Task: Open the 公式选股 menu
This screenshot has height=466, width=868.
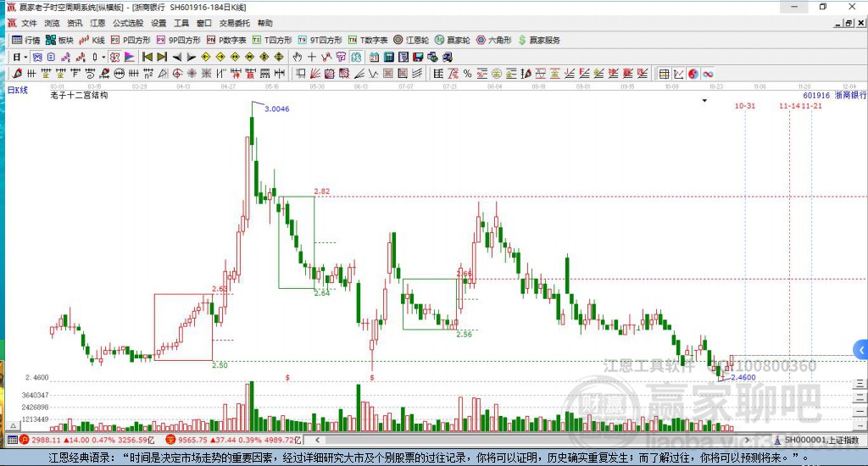Action: point(128,23)
